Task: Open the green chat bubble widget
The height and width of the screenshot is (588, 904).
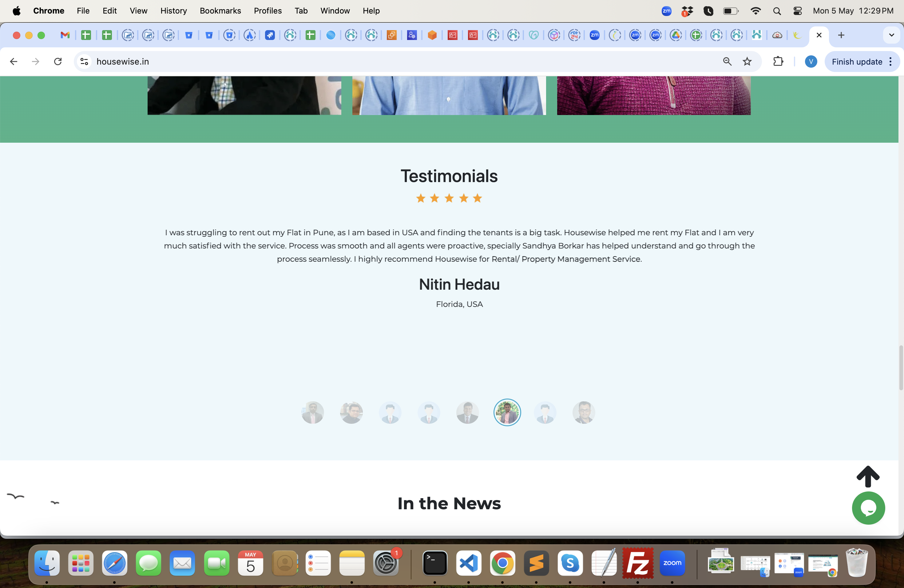Action: [x=868, y=508]
